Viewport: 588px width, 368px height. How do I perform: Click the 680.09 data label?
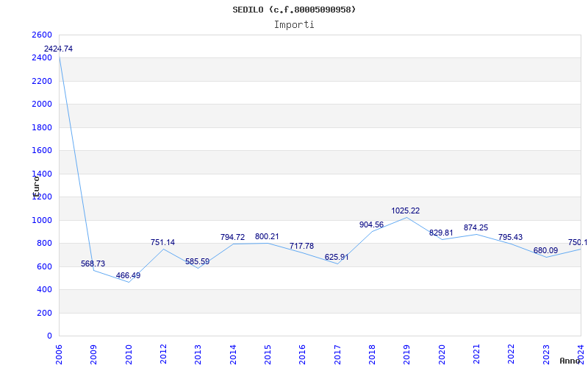[545, 250]
